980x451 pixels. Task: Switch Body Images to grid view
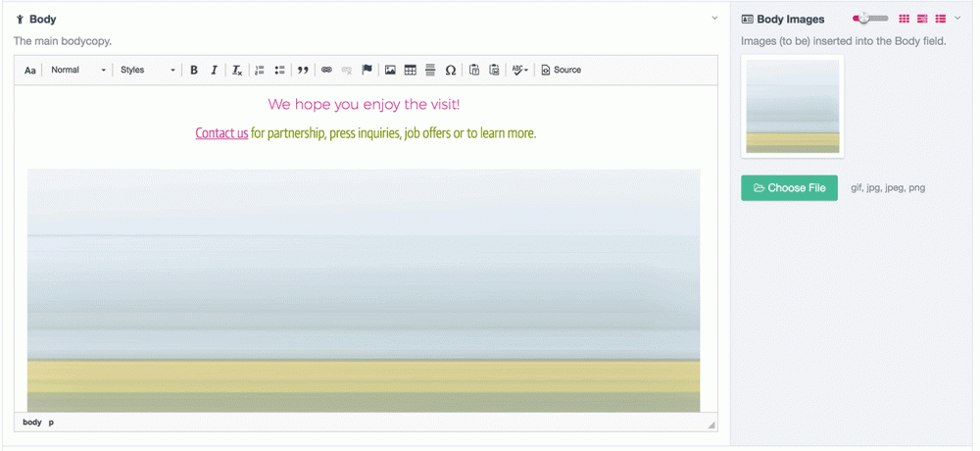(x=905, y=19)
